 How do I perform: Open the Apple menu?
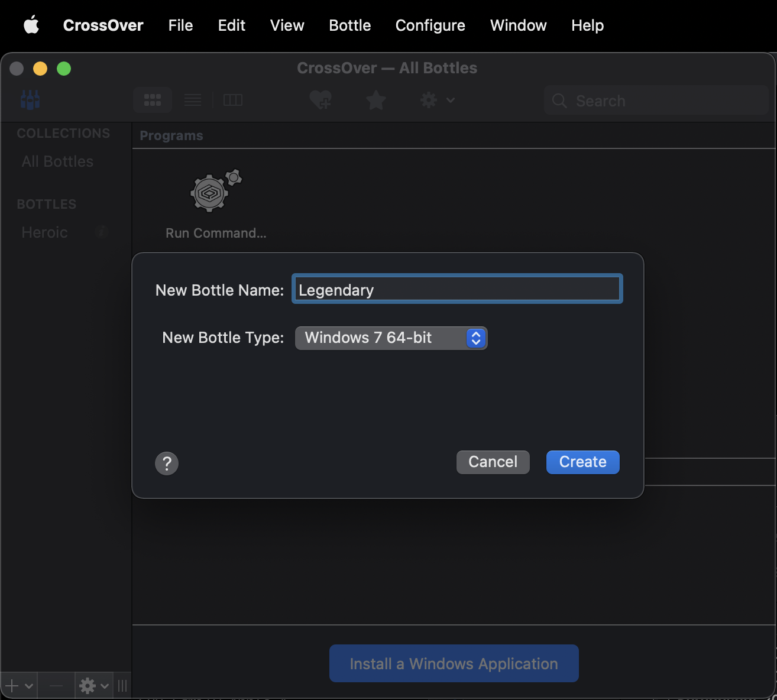31,25
